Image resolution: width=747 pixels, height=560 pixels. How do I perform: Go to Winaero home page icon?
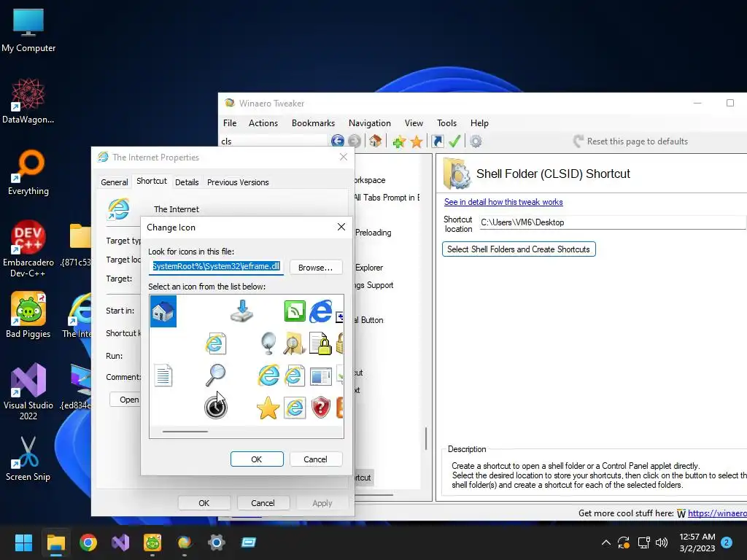click(x=376, y=141)
